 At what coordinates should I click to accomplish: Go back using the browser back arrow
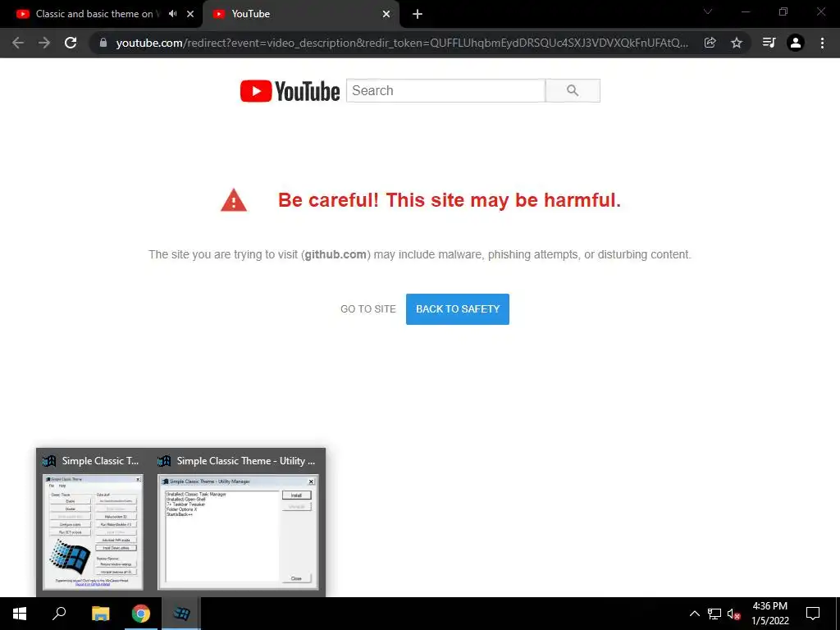click(x=18, y=43)
